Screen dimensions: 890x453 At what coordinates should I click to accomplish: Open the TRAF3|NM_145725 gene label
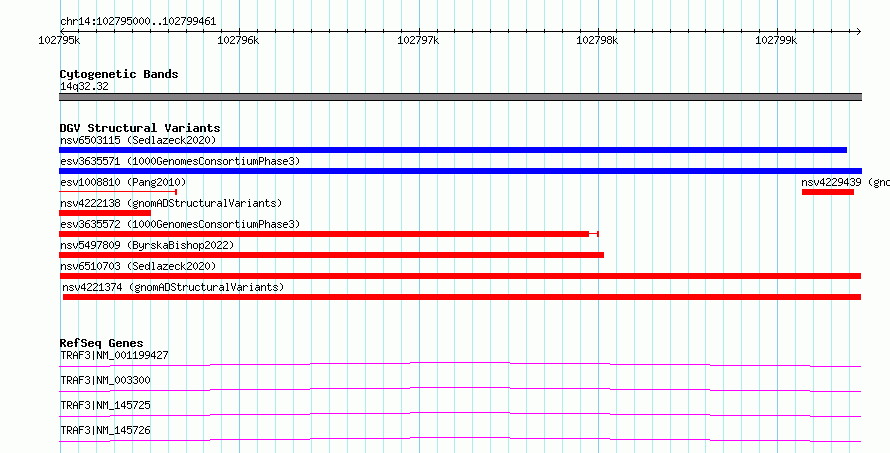pos(105,405)
